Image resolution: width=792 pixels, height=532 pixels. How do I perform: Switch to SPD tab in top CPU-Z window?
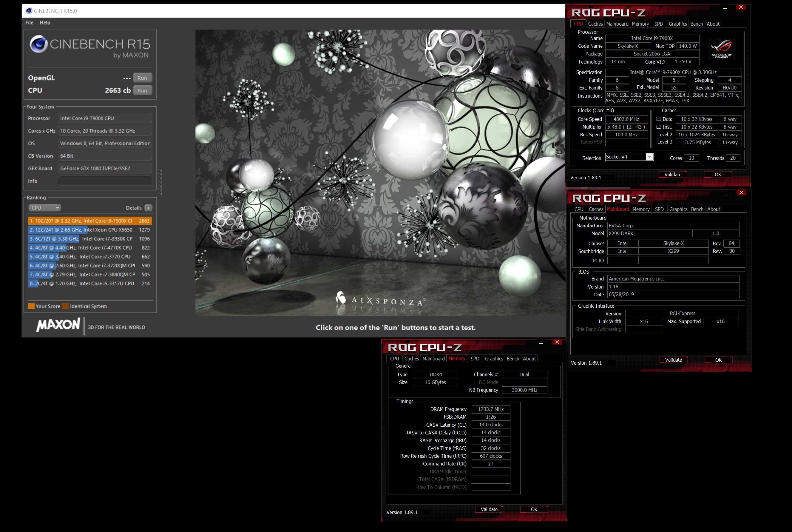(659, 24)
